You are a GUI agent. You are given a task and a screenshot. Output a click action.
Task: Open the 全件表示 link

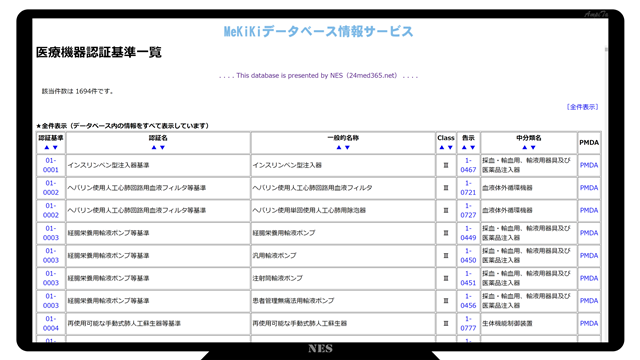(x=582, y=107)
